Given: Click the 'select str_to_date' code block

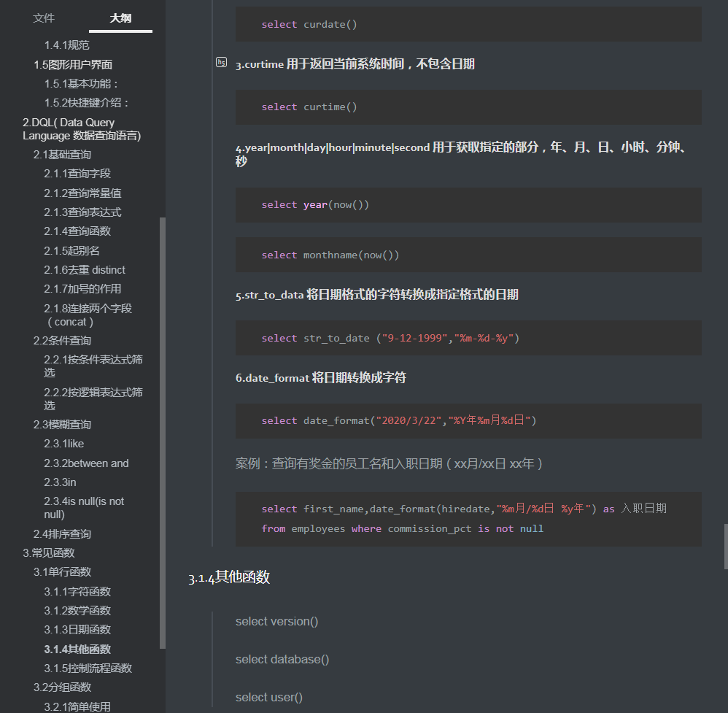Looking at the screenshot, I should click(x=468, y=338).
